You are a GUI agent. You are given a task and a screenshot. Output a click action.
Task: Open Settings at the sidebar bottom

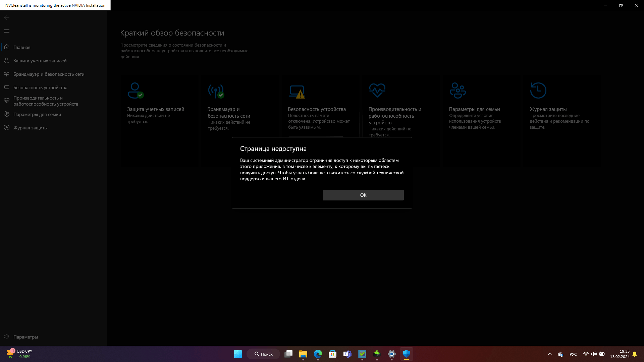pyautogui.click(x=25, y=337)
